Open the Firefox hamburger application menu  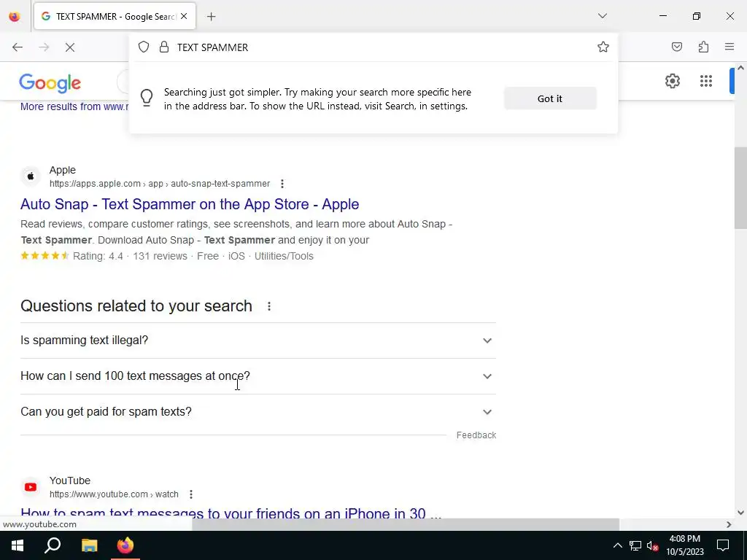click(729, 47)
